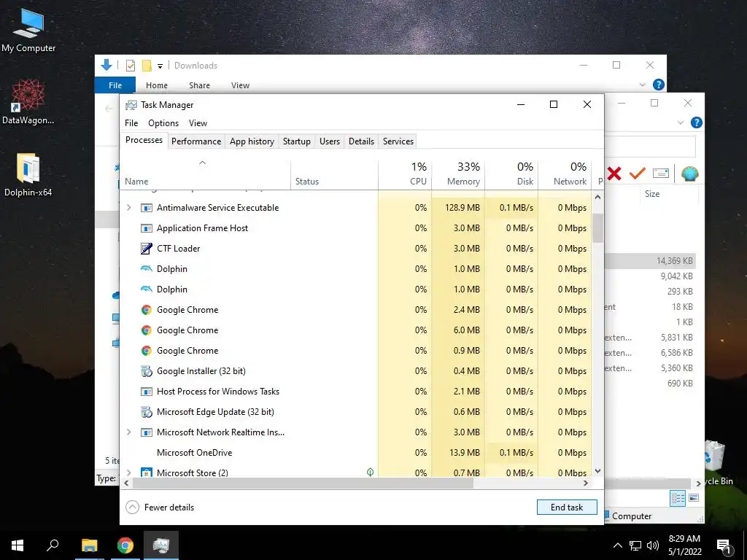The height and width of the screenshot is (560, 747).
Task: Click the rename icon in background window toolbar
Action: [661, 174]
